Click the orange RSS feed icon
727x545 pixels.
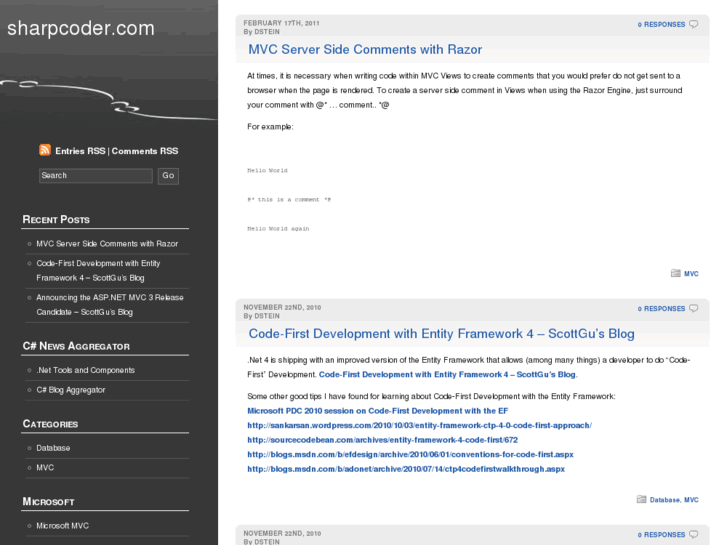pos(45,151)
